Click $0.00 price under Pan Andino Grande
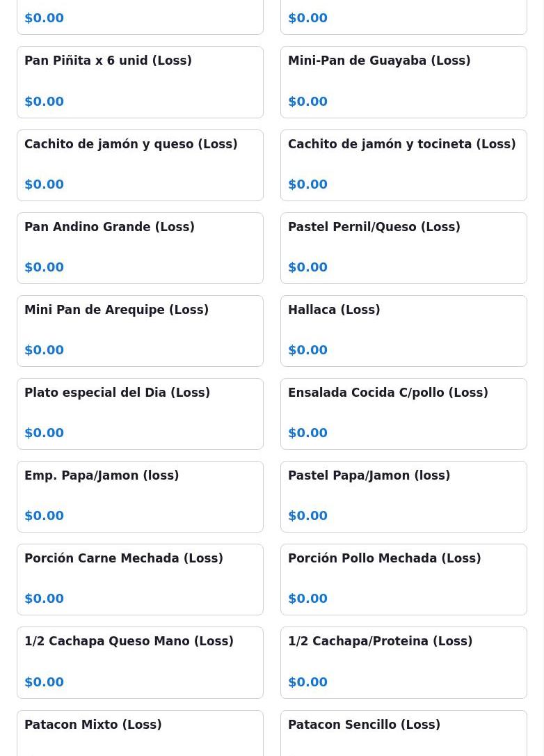Image resolution: width=544 pixels, height=756 pixels. coord(45,267)
